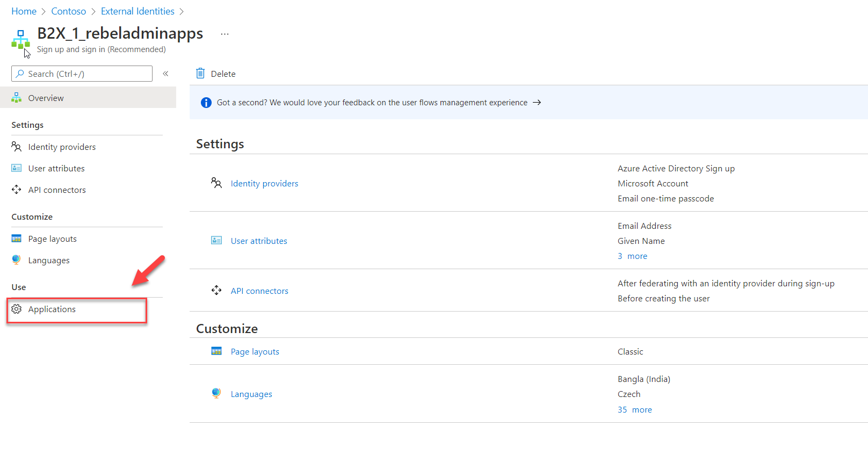868x462 pixels.
Task: Click the sidebar API connectors arrows icon
Action: point(17,190)
